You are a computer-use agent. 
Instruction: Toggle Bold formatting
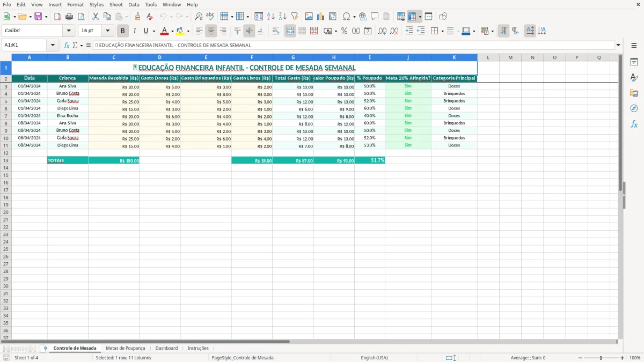(122, 31)
